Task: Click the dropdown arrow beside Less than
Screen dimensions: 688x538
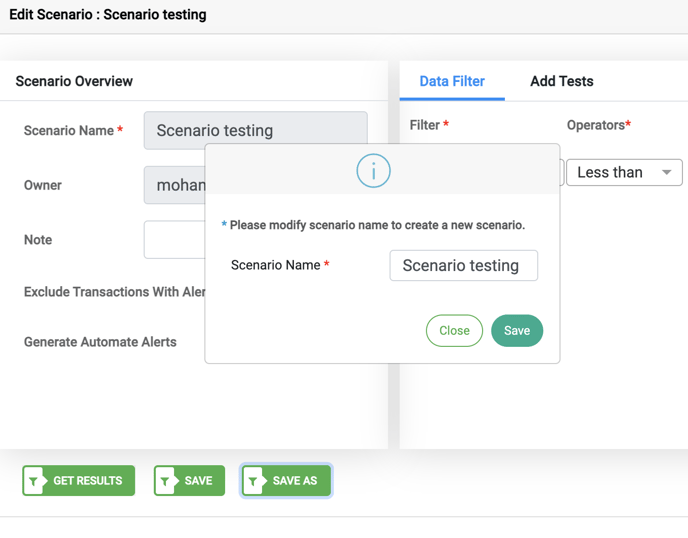Action: [666, 172]
